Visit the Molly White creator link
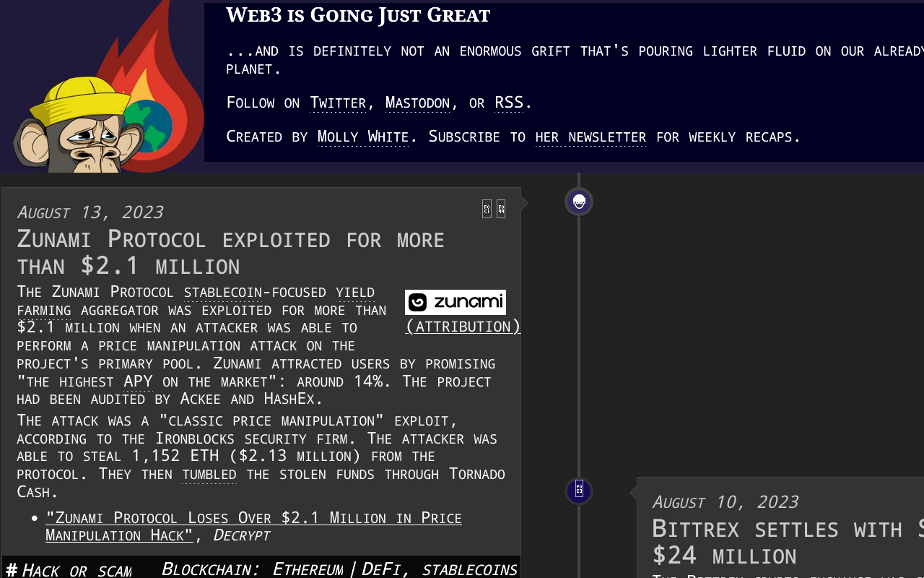This screenshot has height=578, width=924. 363,137
